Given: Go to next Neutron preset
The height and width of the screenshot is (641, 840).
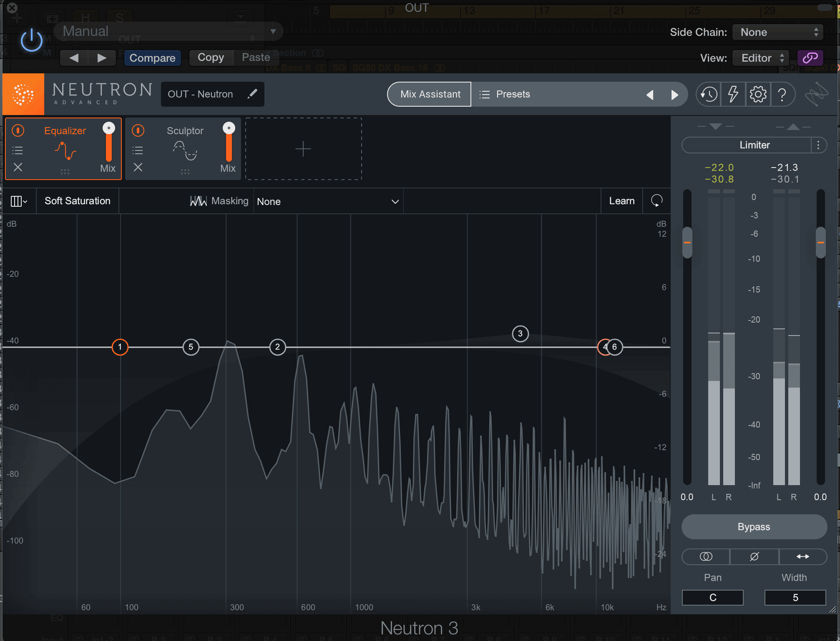Looking at the screenshot, I should tap(674, 95).
